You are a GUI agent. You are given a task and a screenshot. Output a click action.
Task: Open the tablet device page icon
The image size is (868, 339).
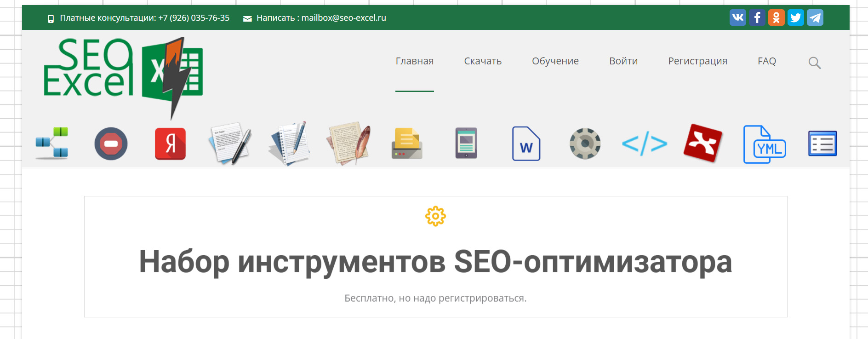point(466,143)
